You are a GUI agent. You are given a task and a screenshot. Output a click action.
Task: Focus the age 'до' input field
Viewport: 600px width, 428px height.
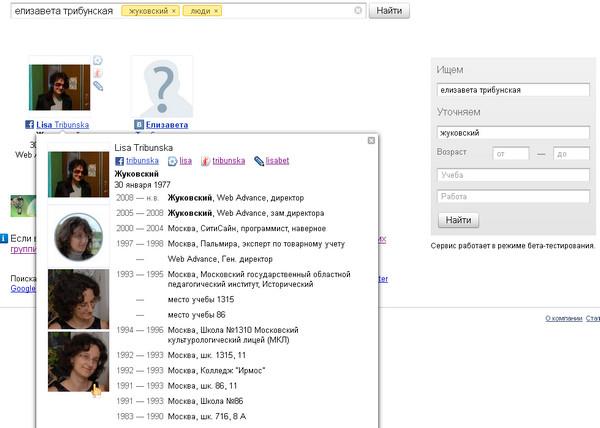coord(571,154)
